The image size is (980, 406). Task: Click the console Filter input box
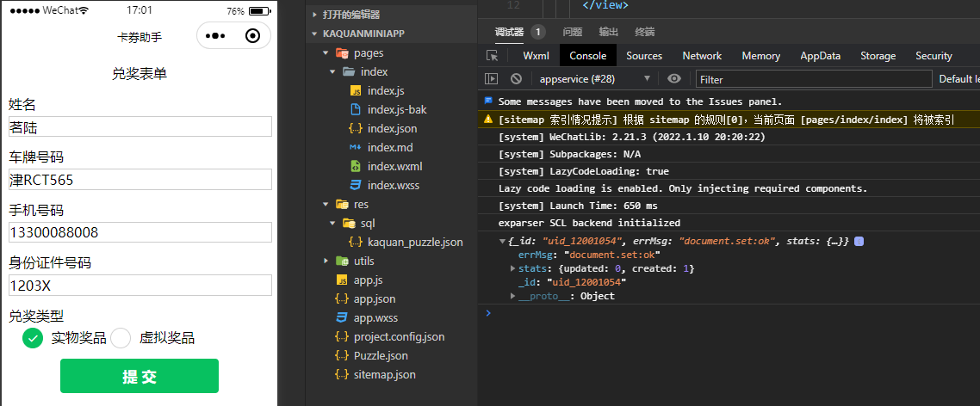click(812, 79)
